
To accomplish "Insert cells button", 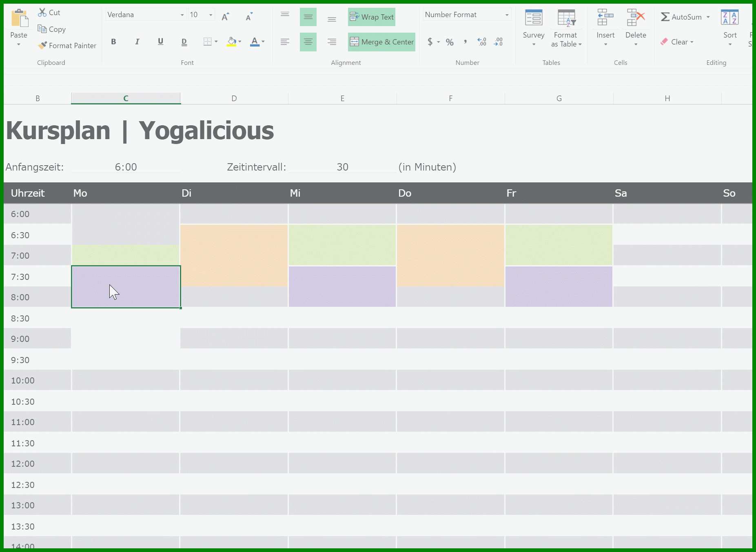I will pyautogui.click(x=605, y=28).
